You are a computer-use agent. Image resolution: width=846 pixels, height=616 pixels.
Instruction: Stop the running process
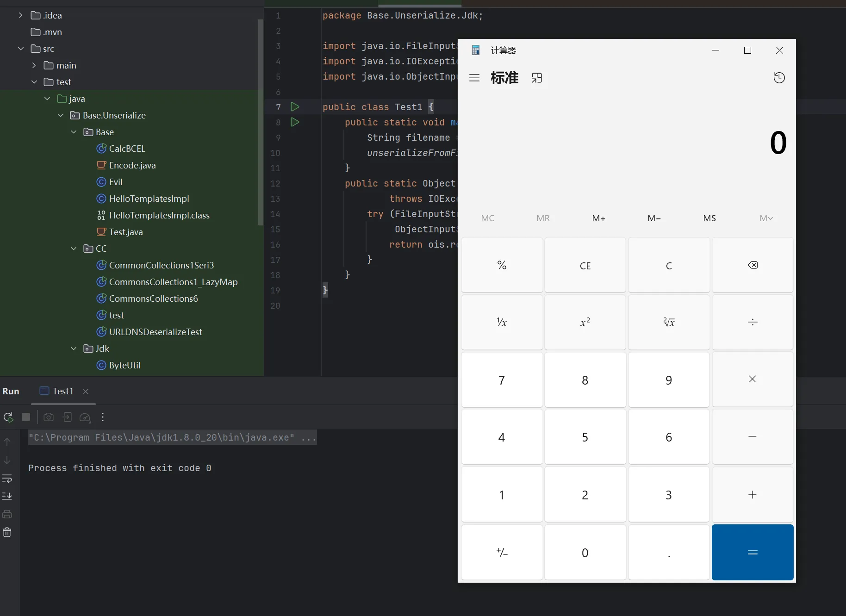[x=26, y=417]
